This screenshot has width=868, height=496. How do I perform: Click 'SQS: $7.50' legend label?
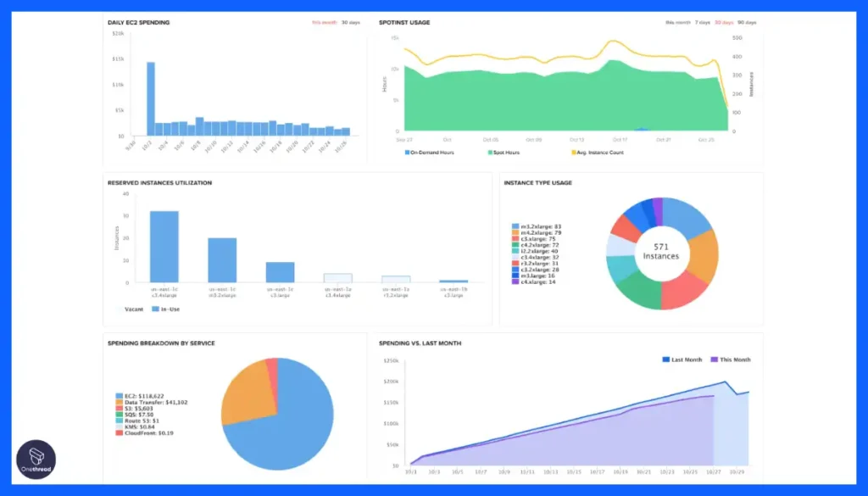(139, 415)
